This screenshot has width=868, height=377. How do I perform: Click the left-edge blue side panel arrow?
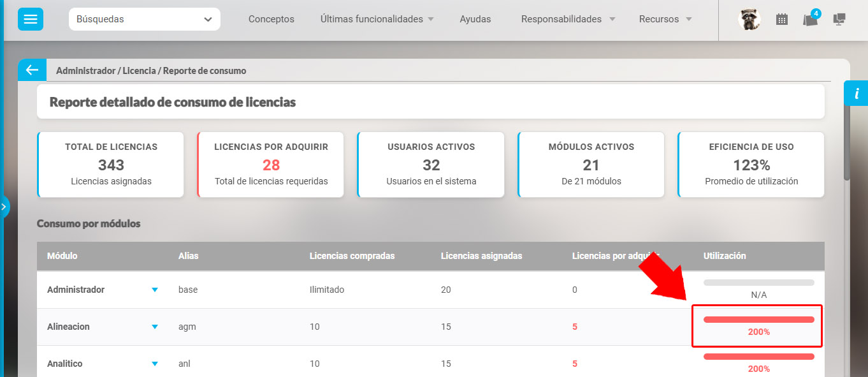click(x=5, y=206)
